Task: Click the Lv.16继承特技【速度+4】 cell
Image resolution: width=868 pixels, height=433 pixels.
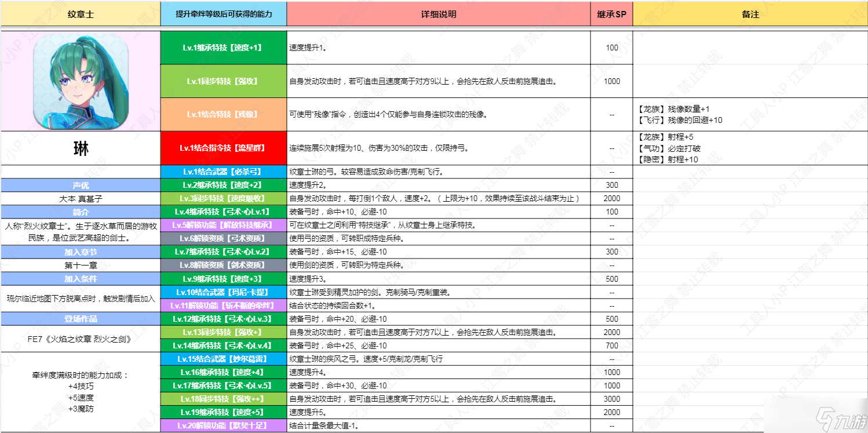Action: pyautogui.click(x=224, y=372)
